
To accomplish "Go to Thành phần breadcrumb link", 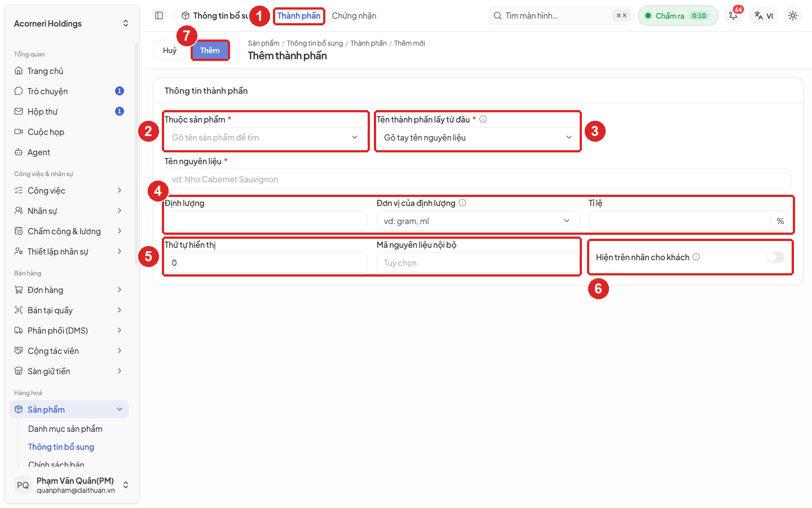I will pyautogui.click(x=369, y=43).
